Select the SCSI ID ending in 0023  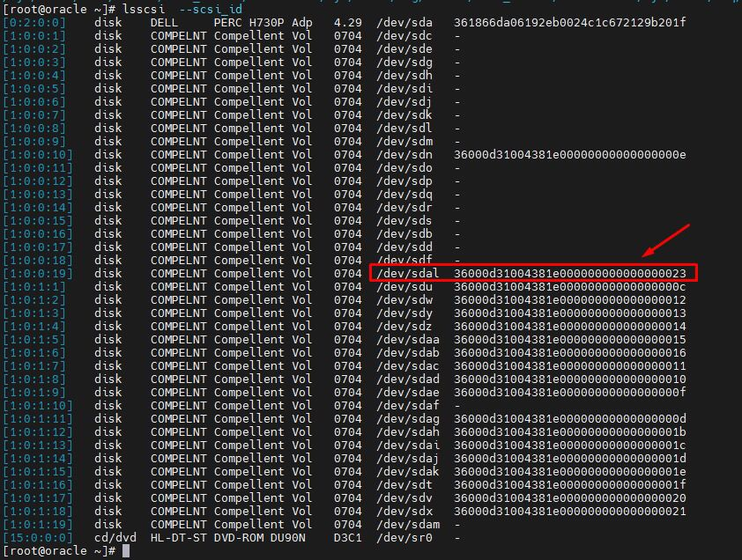[x=570, y=273]
